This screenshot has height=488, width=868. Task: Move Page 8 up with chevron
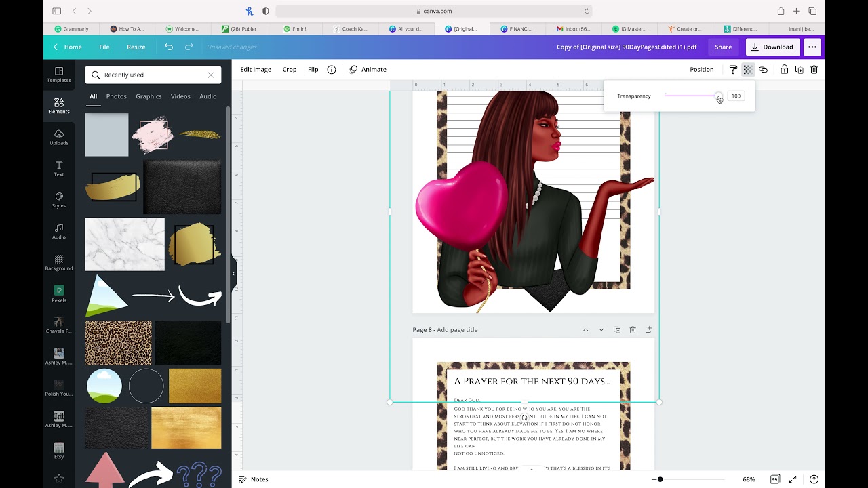click(585, 330)
